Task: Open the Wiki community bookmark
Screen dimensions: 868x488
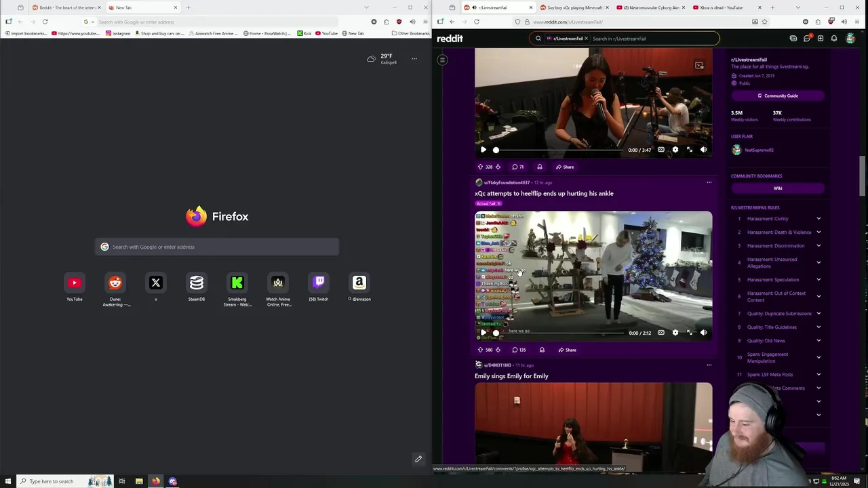Action: pos(778,188)
